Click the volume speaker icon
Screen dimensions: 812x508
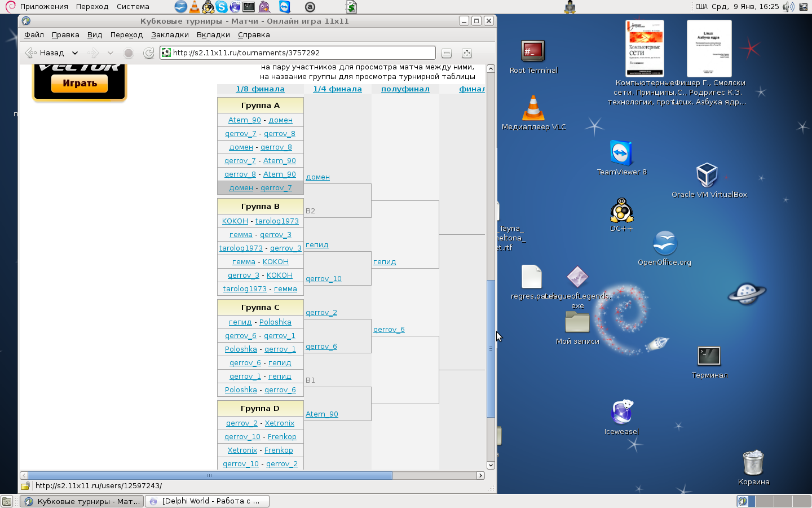[x=788, y=7]
